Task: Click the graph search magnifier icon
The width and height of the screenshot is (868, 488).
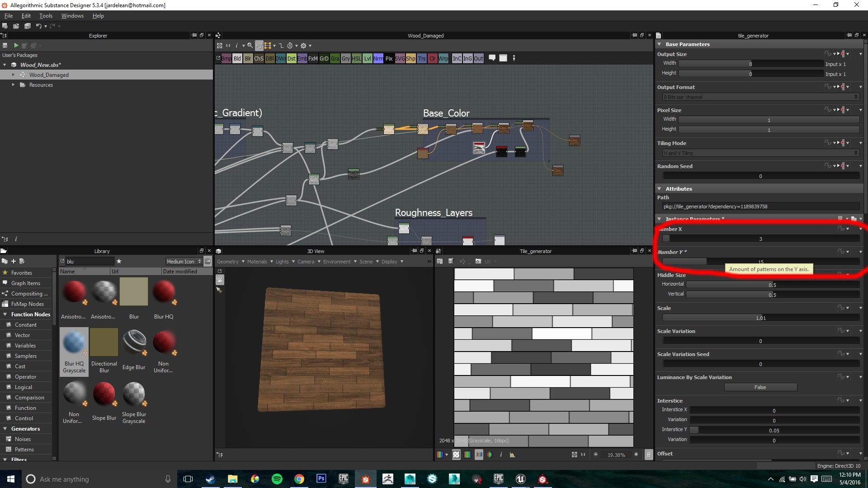Action: click(x=250, y=46)
